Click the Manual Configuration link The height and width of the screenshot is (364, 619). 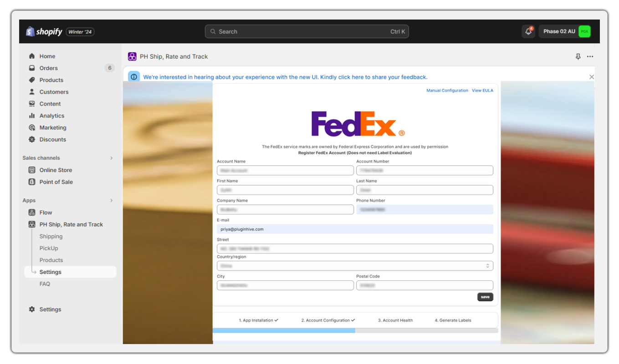447,91
